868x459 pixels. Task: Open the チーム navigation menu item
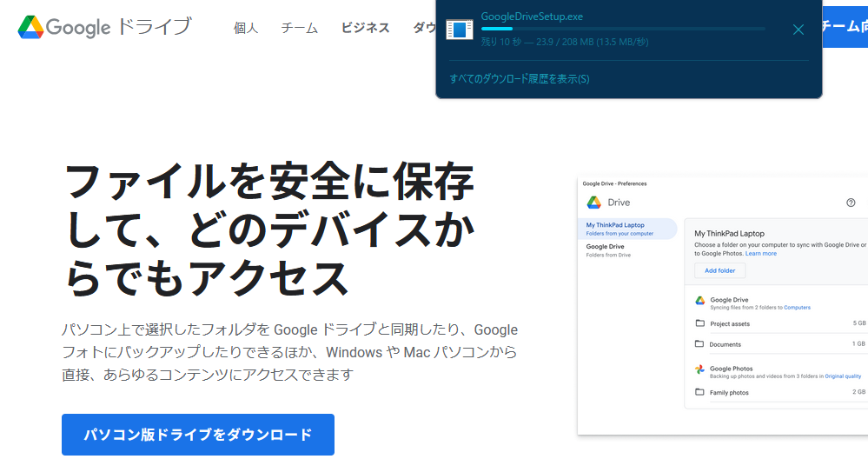[299, 28]
